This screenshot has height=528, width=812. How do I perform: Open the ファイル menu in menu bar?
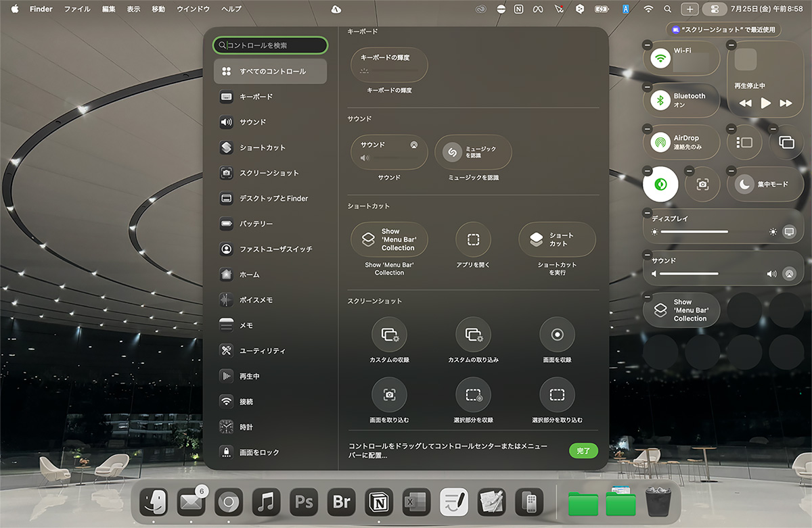(x=77, y=9)
